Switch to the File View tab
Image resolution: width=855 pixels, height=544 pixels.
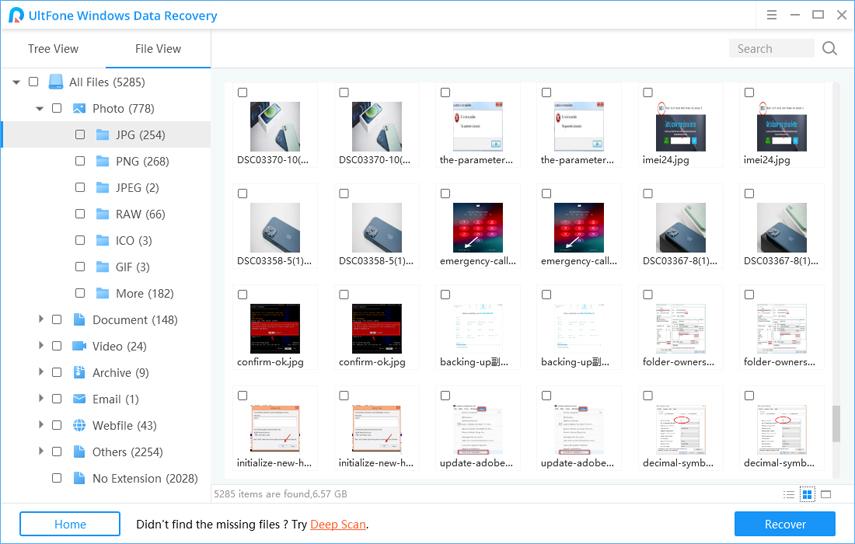[158, 49]
